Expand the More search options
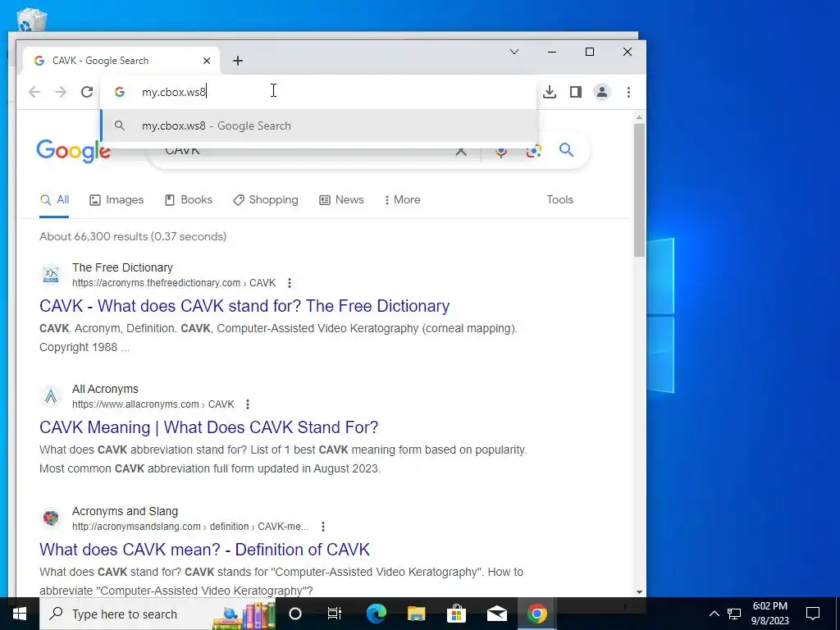Screen dimensions: 840x630 [402, 200]
